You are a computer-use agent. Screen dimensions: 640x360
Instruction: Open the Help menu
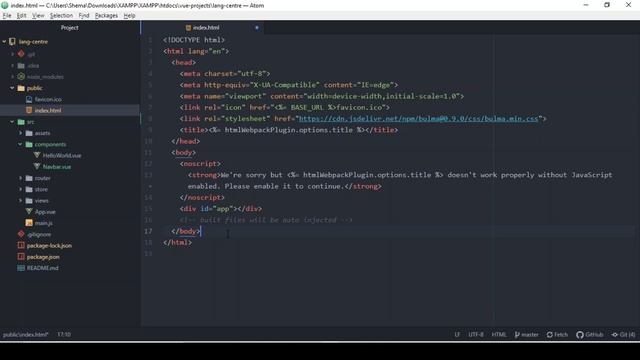[129, 16]
